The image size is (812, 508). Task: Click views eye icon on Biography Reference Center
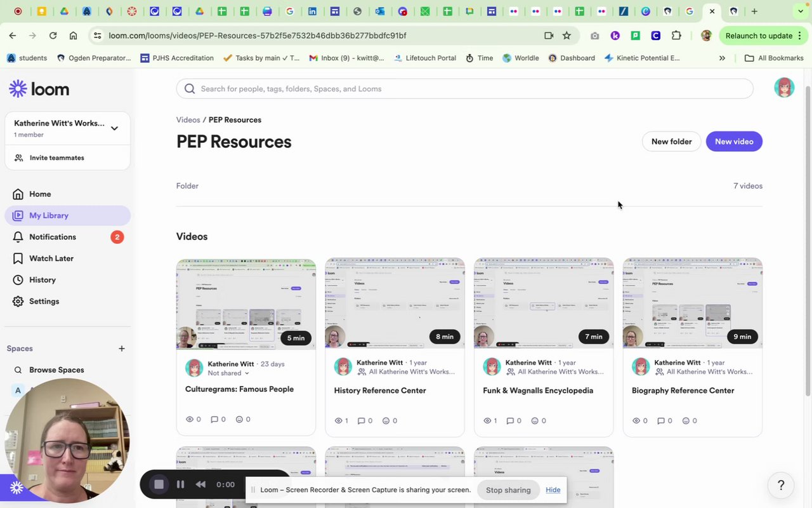point(636,421)
